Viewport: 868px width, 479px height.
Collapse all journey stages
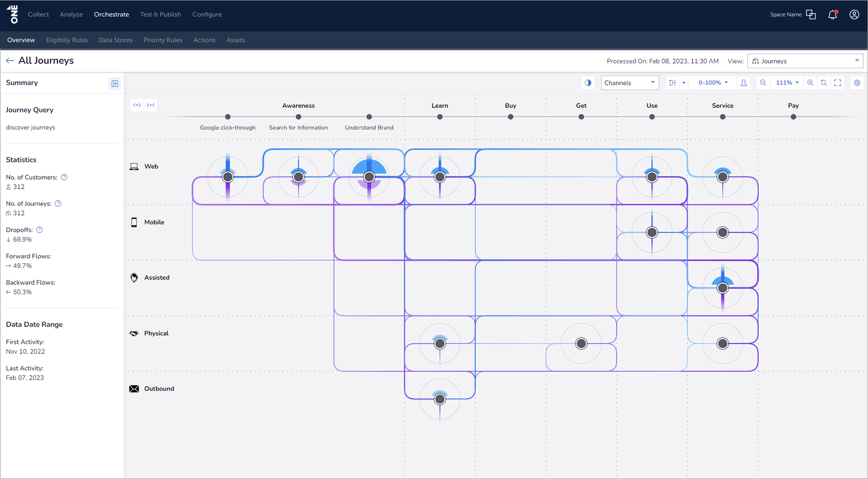pos(151,105)
